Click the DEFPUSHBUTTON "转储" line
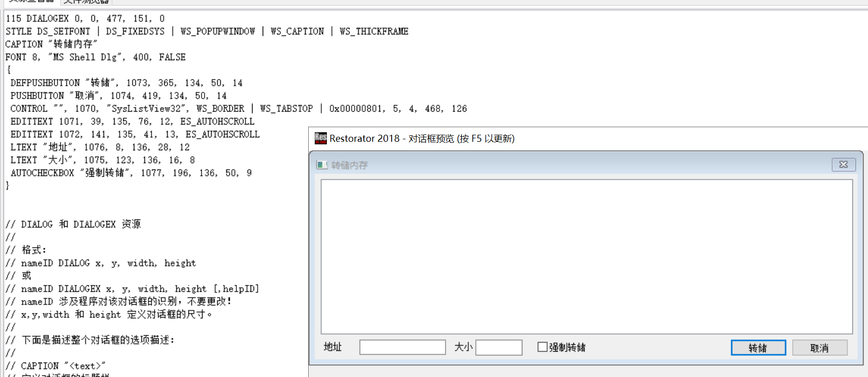This screenshot has width=868, height=377. coord(126,83)
